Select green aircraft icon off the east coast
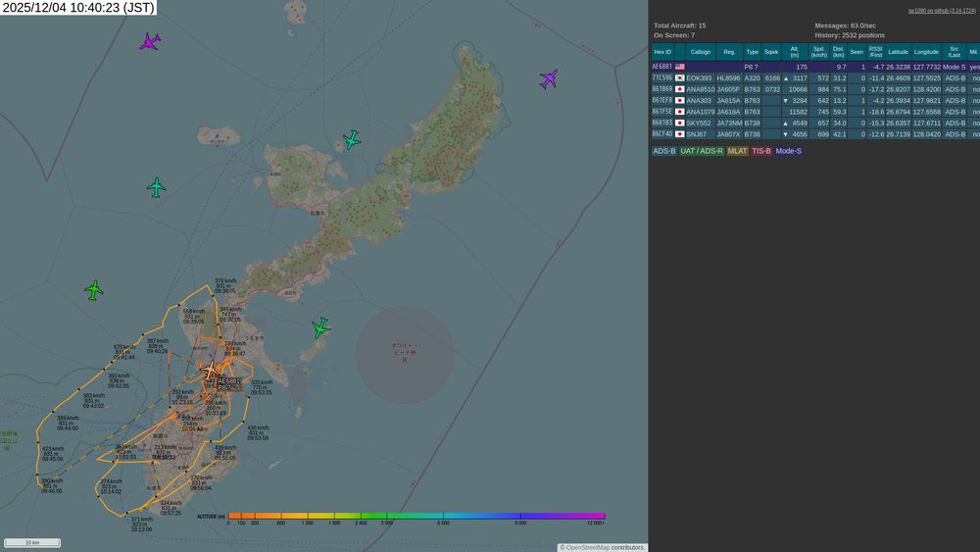Screen dimensions: 980x552 point(320,327)
